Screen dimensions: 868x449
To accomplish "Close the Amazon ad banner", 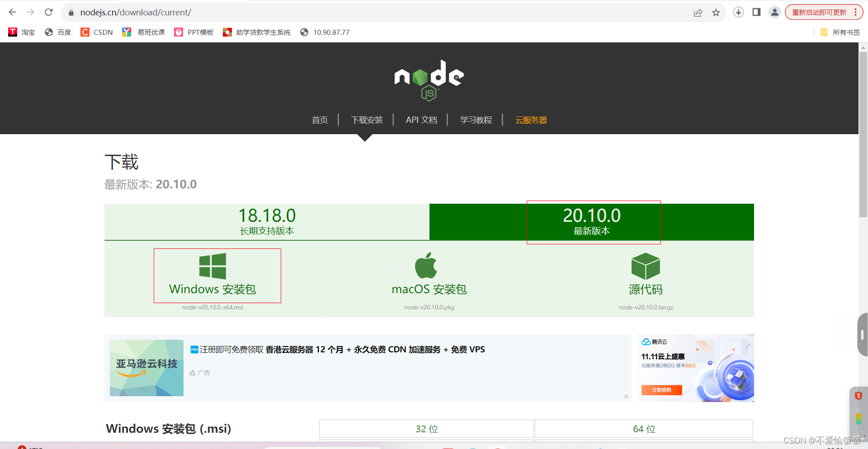I will (626, 396).
